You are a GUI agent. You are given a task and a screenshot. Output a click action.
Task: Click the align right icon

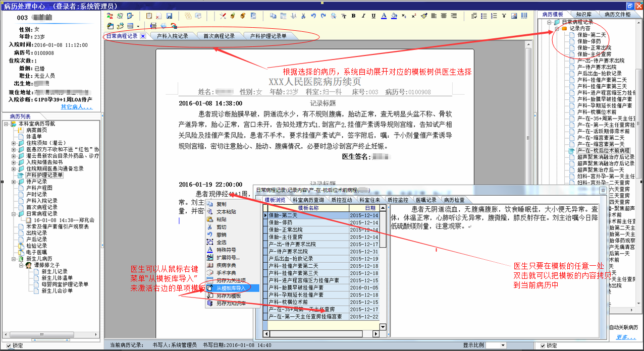pyautogui.click(x=454, y=16)
